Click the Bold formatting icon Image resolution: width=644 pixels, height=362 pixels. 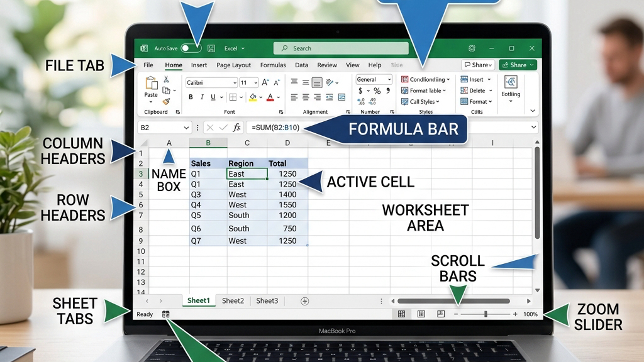(191, 97)
